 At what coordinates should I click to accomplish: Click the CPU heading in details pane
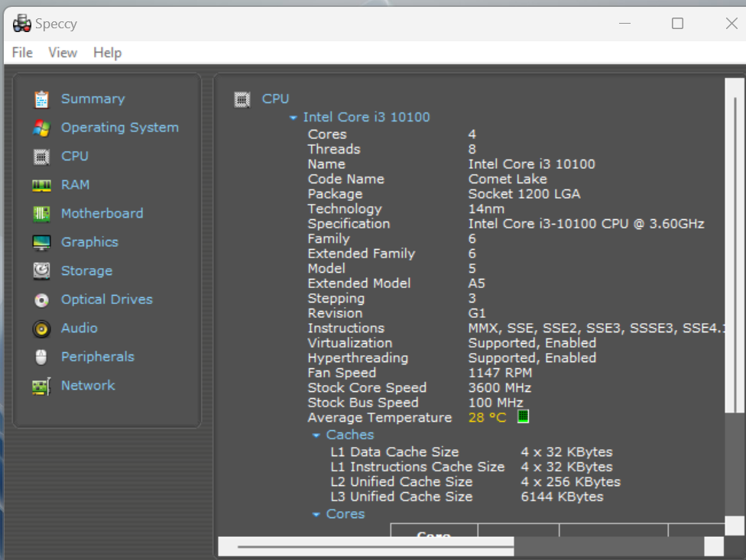pos(275,99)
